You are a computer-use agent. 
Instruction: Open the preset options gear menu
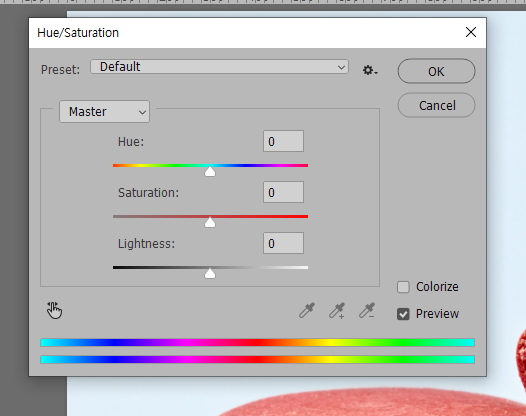tap(370, 70)
